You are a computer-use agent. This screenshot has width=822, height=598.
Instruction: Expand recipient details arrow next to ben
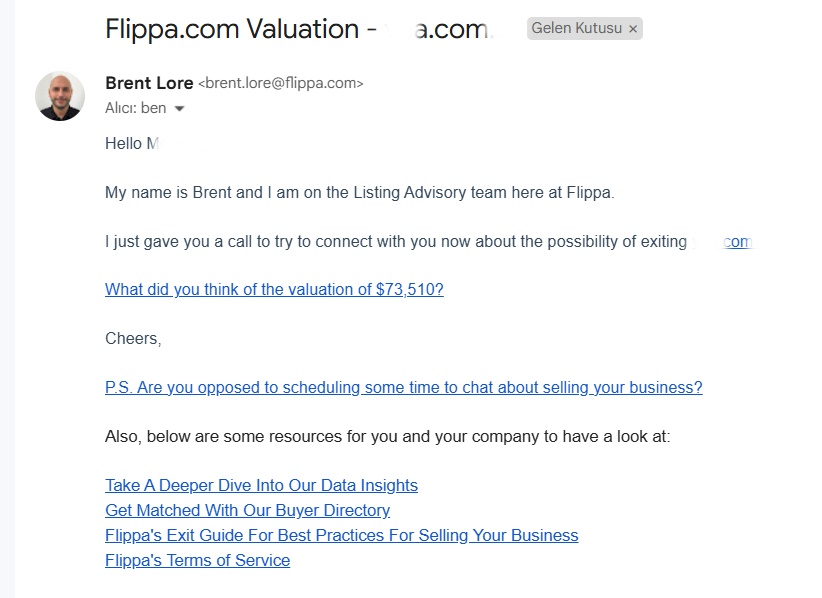(x=179, y=108)
